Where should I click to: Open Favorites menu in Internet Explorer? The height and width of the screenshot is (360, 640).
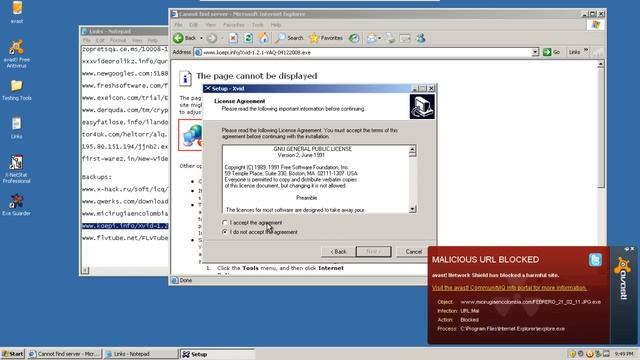[x=233, y=25]
